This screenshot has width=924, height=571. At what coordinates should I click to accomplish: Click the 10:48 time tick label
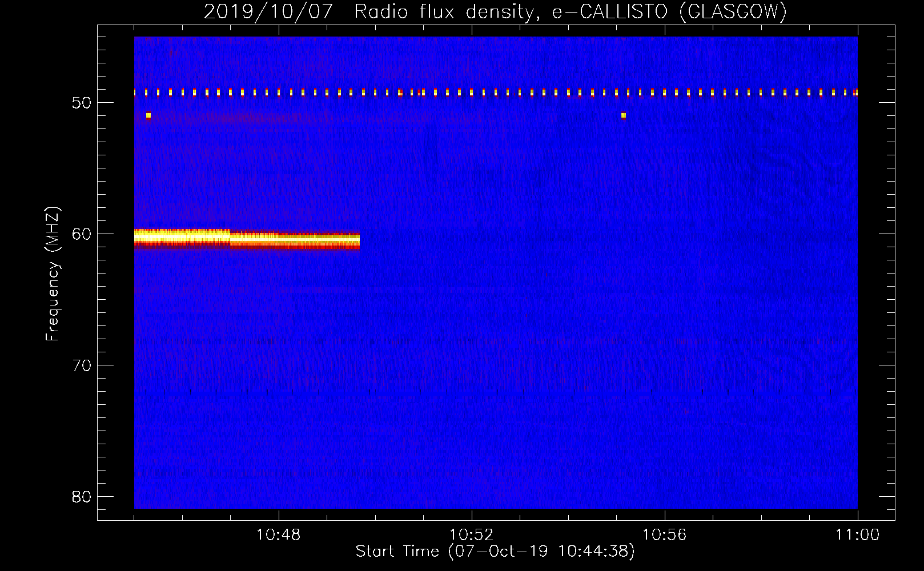coord(278,535)
